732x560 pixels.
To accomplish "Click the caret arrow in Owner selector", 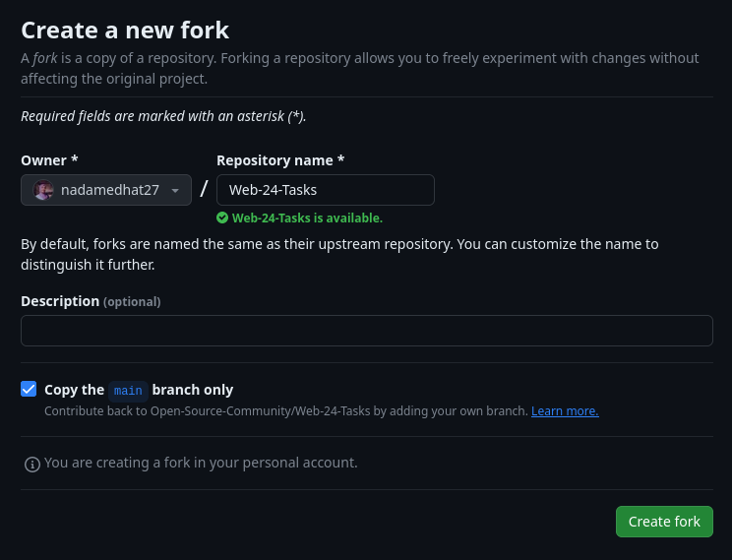I will point(175,190).
